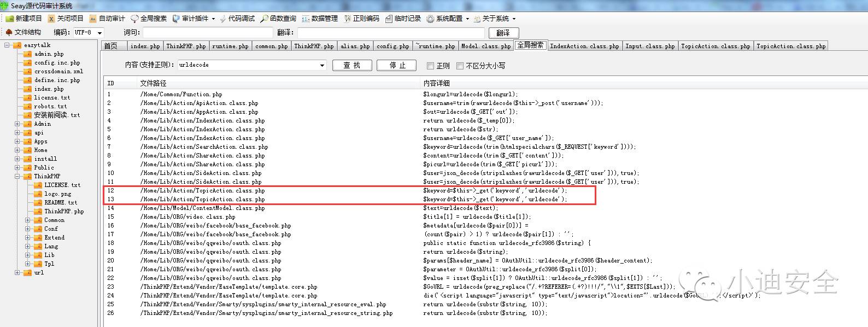Image resolution: width=868 pixels, height=327 pixels.
Task: Select Extend folder icon under ThinkPHP
Action: pyautogui.click(x=38, y=238)
